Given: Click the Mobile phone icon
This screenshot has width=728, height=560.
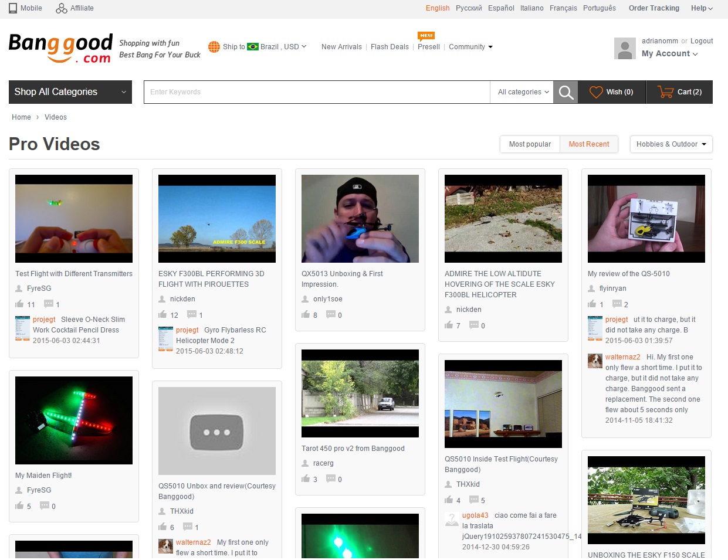Looking at the screenshot, I should coord(13,8).
